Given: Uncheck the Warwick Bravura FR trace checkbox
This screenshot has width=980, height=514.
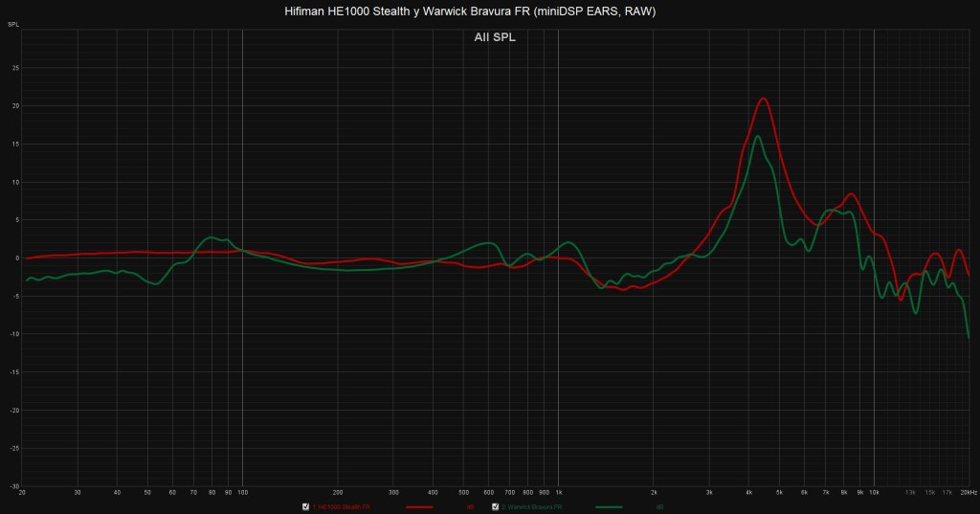Looking at the screenshot, I should (x=495, y=506).
